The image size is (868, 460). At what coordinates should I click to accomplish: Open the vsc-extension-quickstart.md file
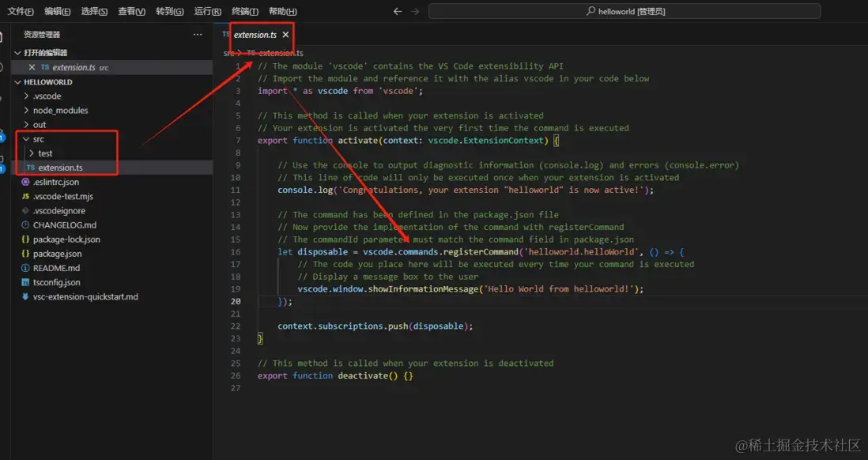(x=111, y=296)
